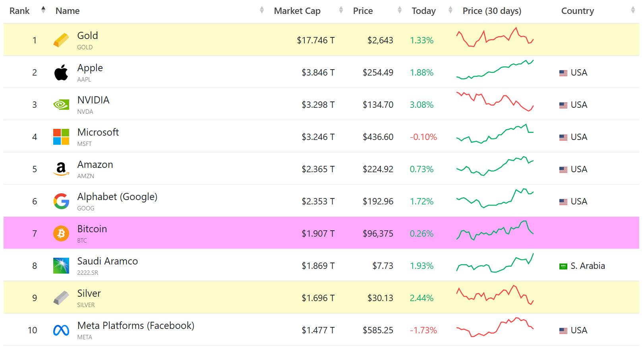The width and height of the screenshot is (644, 348).
Task: Sort table using Today column arrows
Action: pos(450,10)
